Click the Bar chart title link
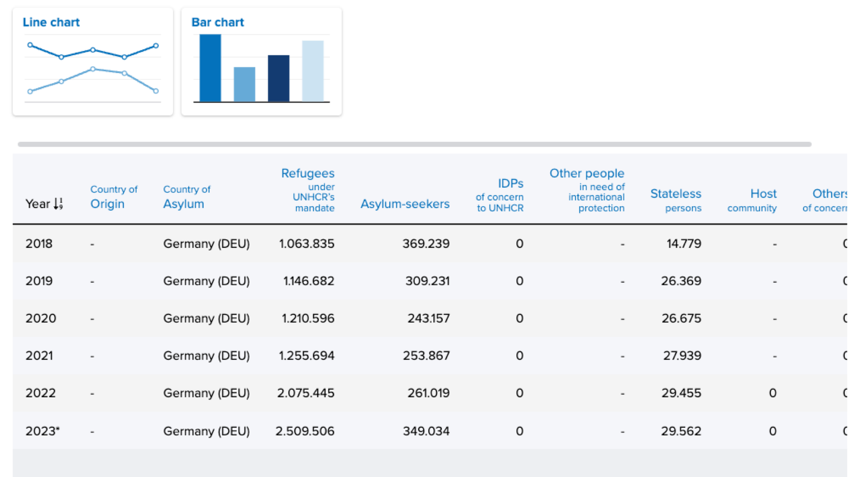 click(x=218, y=22)
